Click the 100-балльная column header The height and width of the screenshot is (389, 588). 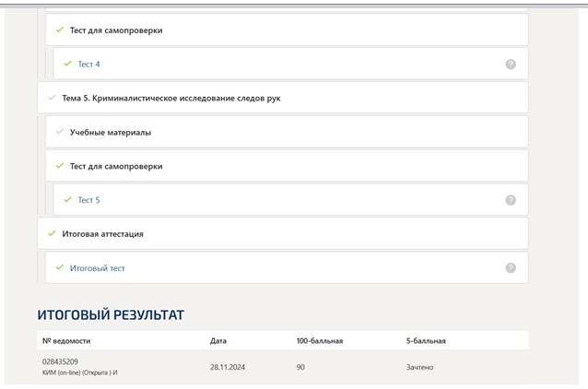point(320,341)
